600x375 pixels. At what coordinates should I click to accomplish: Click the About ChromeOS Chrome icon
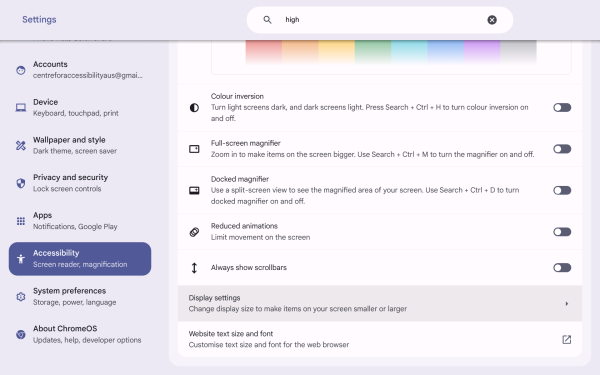click(x=21, y=334)
